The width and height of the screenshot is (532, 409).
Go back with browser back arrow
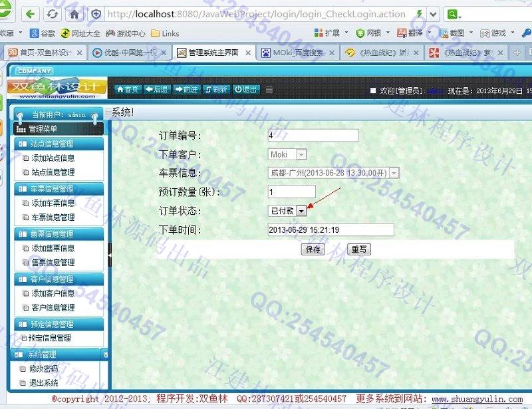tap(31, 14)
